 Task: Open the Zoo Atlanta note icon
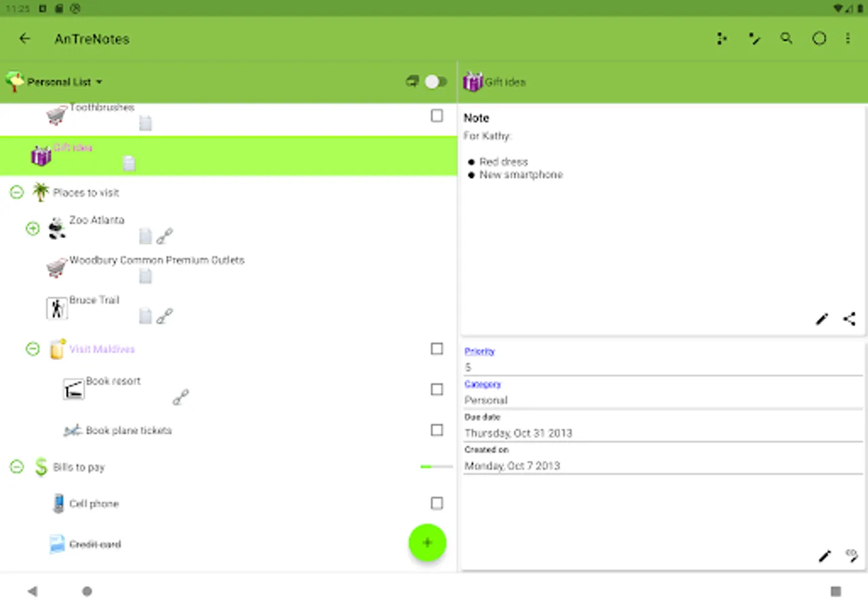pyautogui.click(x=145, y=236)
